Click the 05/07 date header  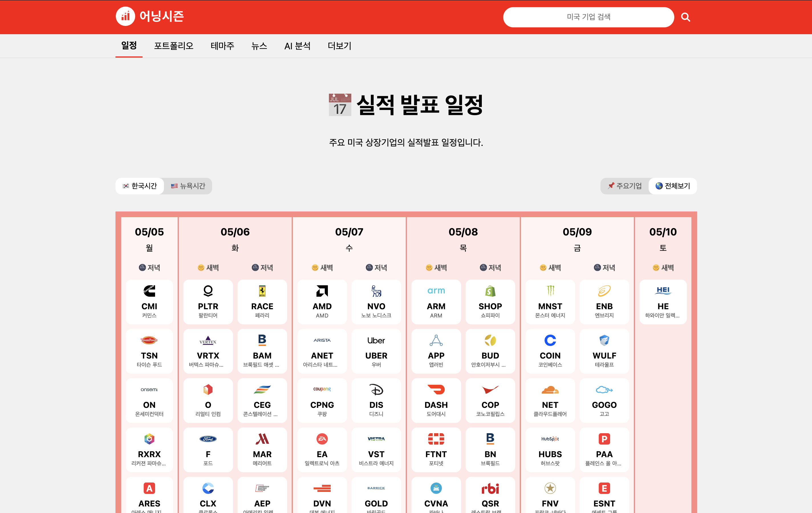349,232
